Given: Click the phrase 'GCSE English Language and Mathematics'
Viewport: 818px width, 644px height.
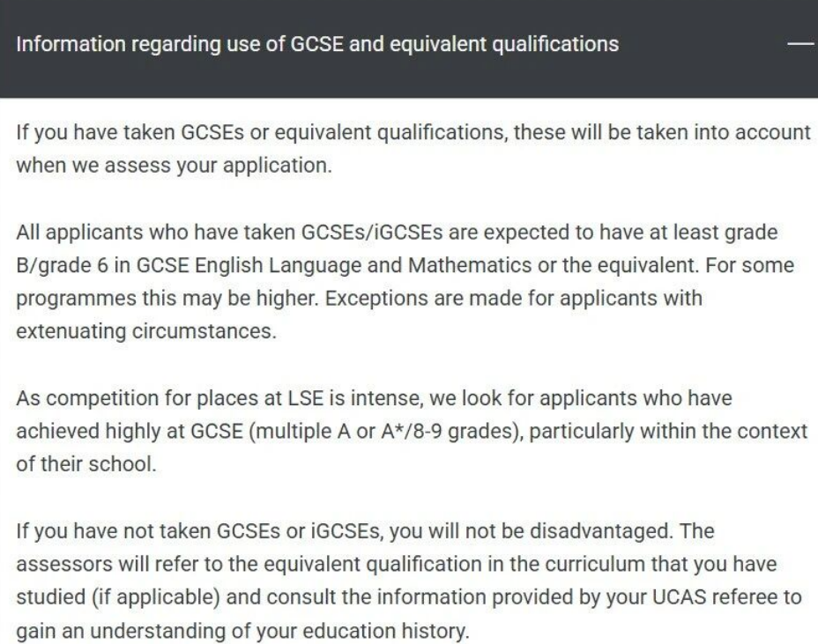Looking at the screenshot, I should pyautogui.click(x=334, y=266).
